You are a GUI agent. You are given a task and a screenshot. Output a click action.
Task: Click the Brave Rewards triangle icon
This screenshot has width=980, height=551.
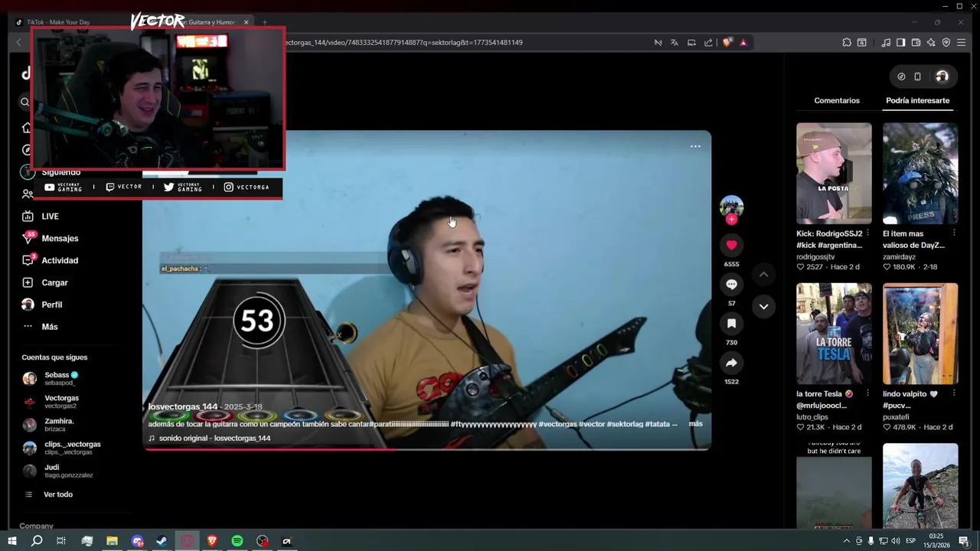743,42
